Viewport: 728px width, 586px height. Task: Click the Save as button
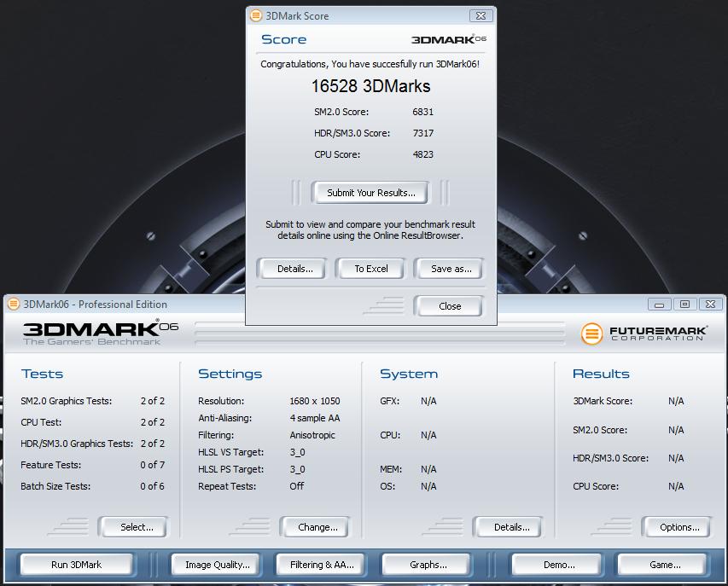451,269
